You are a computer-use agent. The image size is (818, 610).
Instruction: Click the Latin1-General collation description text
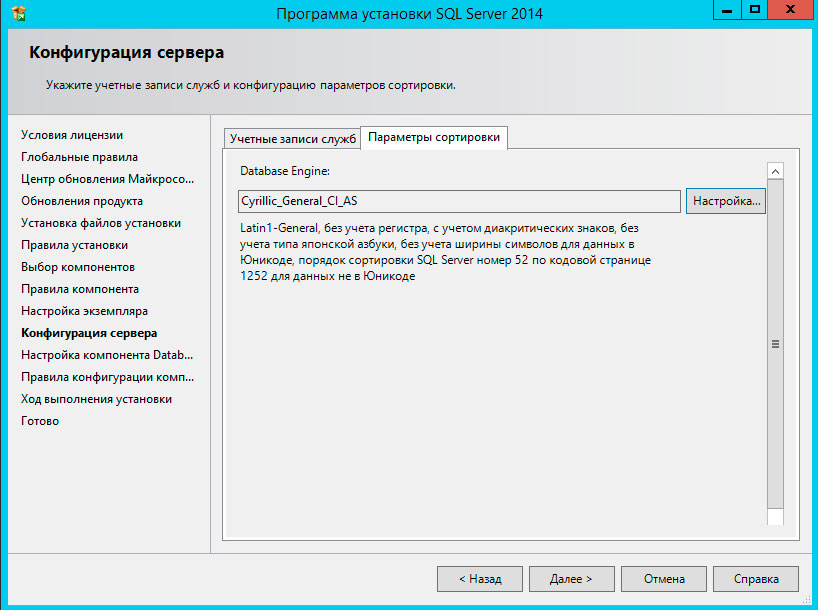(x=446, y=252)
